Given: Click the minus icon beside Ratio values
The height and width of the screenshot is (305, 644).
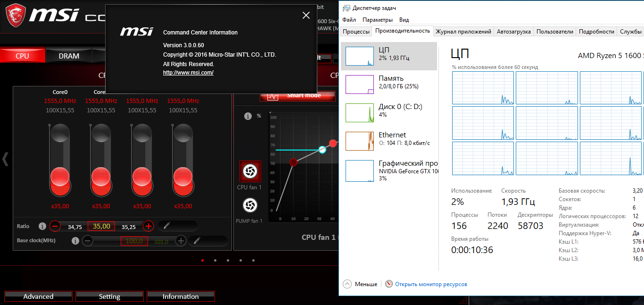Looking at the screenshot, I should point(55,226).
